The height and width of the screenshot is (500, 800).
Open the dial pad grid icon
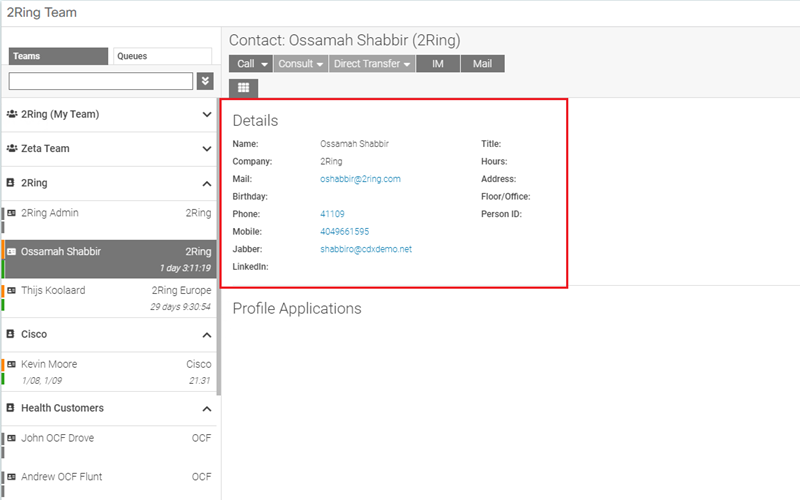pyautogui.click(x=243, y=88)
